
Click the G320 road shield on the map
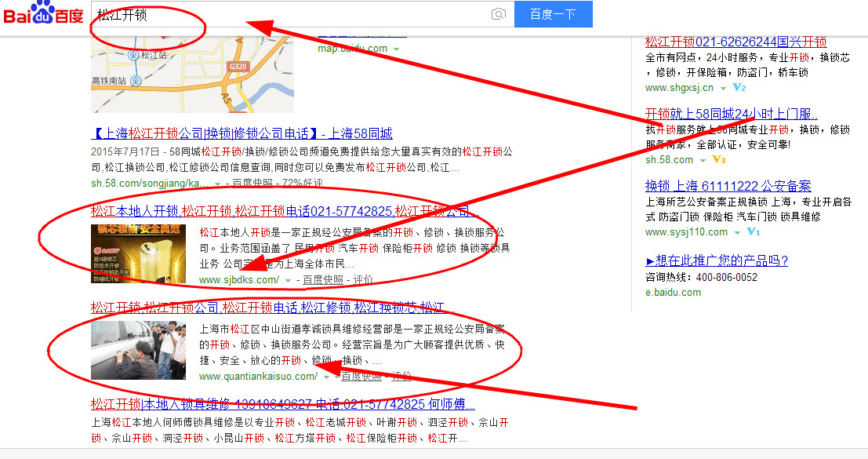click(238, 67)
